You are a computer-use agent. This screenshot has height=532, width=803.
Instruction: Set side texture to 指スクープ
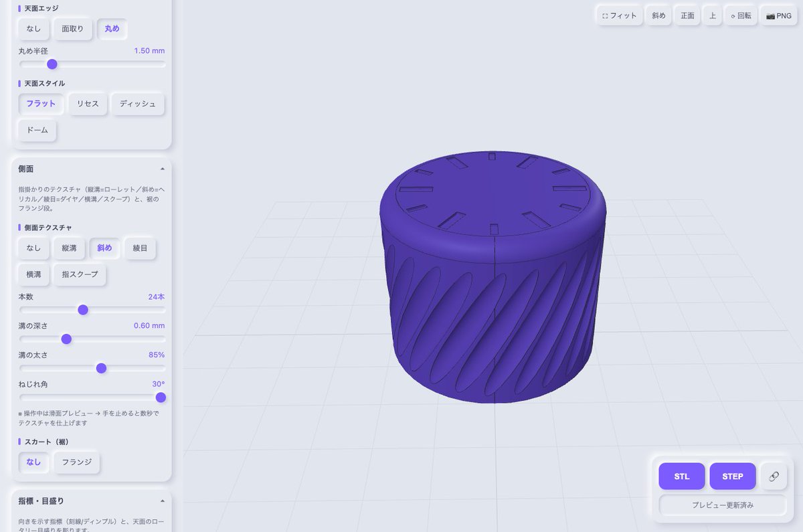(80, 275)
